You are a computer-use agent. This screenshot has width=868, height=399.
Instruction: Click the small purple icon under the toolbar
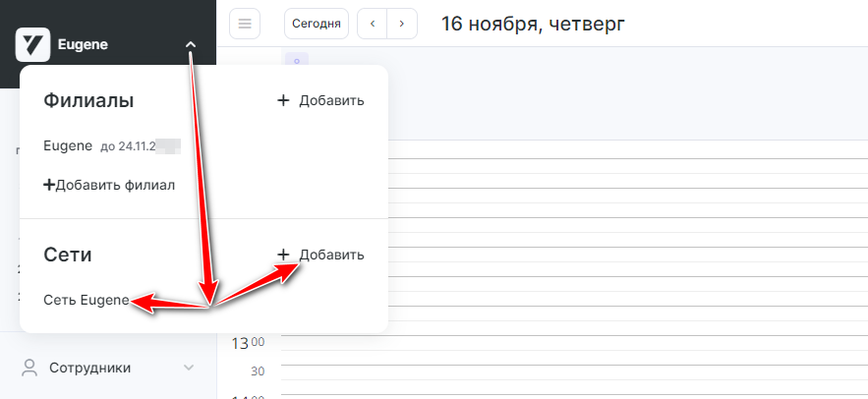point(297,59)
